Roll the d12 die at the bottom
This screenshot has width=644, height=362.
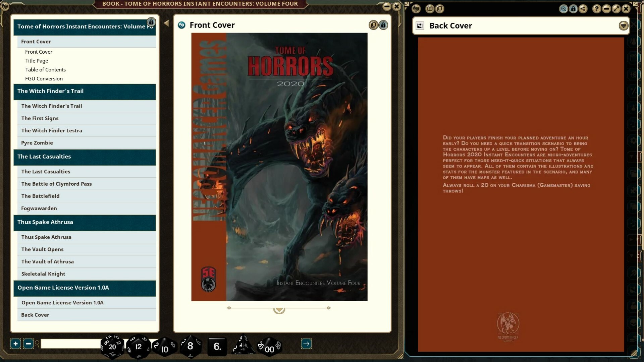(x=138, y=347)
